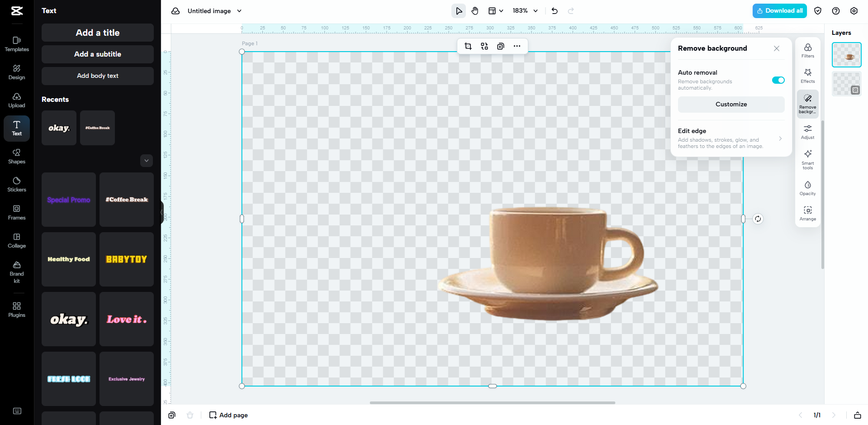Open the Arrange options
Viewport: 868px width, 425px height.
tap(807, 213)
